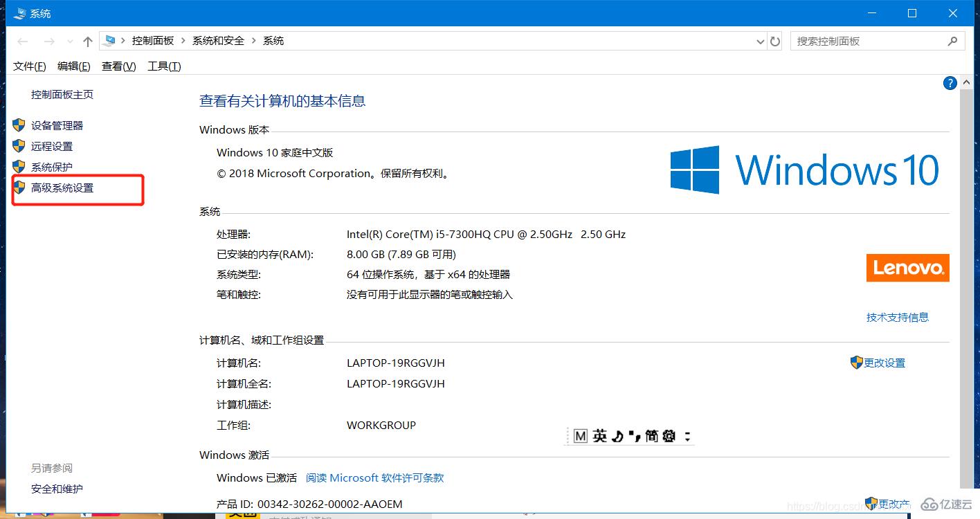The image size is (980, 519).
Task: Click shield icon beside 设备管理器
Action: point(19,125)
